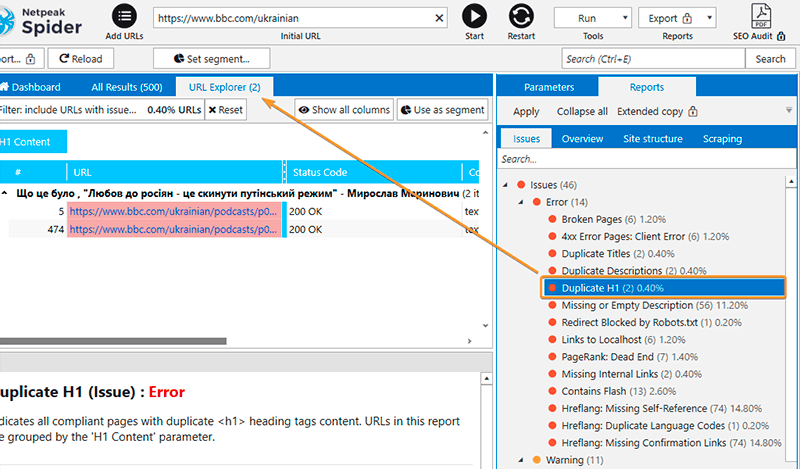Image resolution: width=800 pixels, height=469 pixels.
Task: Select the URL Explorer (2) tab
Action: [x=224, y=87]
